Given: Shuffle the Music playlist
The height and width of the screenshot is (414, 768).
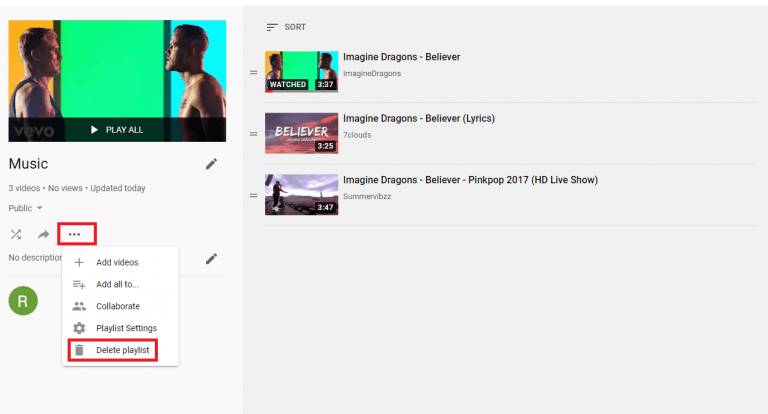Looking at the screenshot, I should (16, 234).
